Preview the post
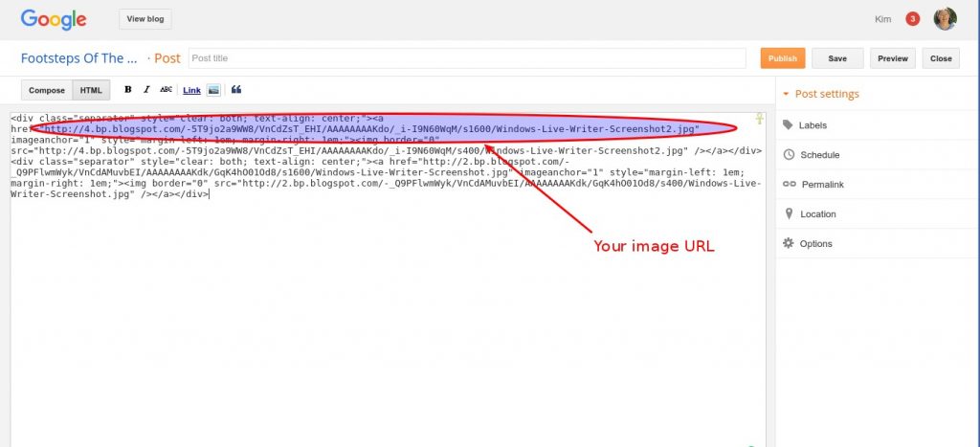The image size is (980, 447). pos(893,58)
